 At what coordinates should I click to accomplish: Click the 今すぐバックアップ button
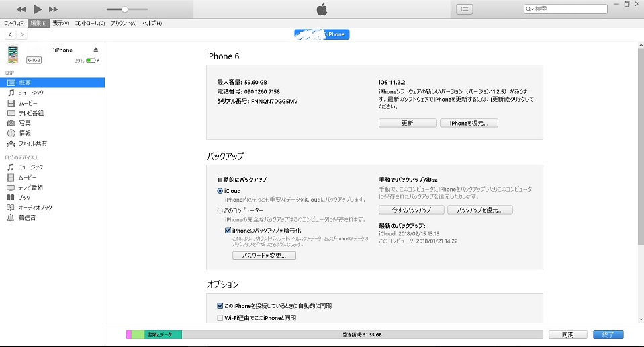[411, 210]
